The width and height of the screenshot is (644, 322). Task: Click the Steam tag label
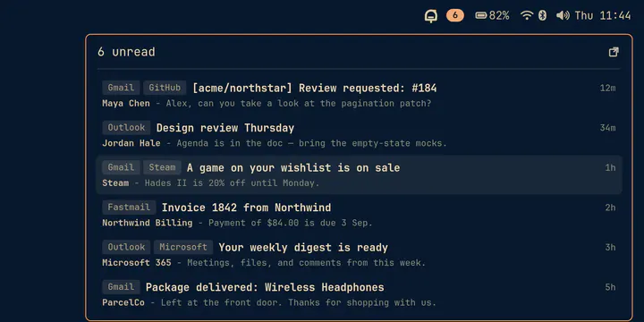click(x=162, y=167)
